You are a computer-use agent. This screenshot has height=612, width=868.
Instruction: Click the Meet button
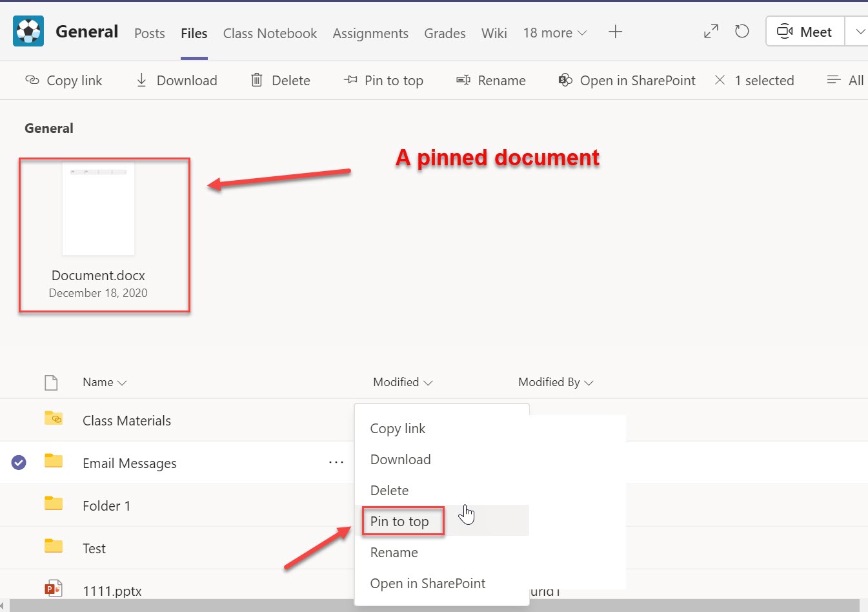tap(805, 32)
